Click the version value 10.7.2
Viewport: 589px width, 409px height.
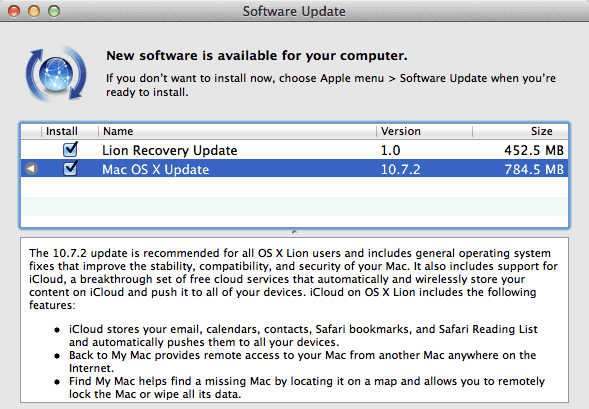point(400,169)
